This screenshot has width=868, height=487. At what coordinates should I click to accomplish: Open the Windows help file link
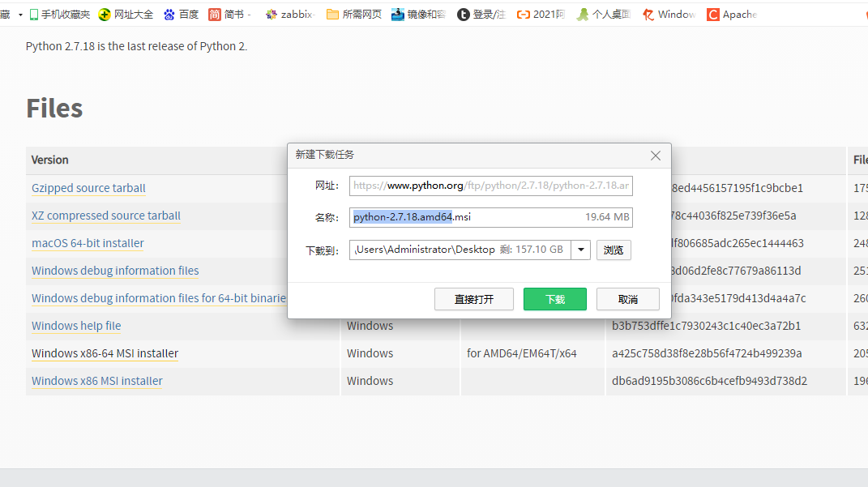coord(76,326)
